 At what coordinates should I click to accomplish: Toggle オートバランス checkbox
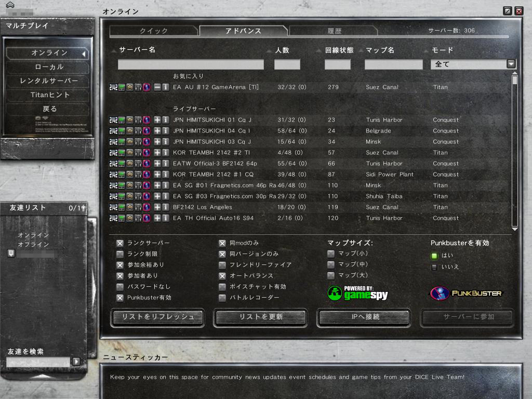222,276
